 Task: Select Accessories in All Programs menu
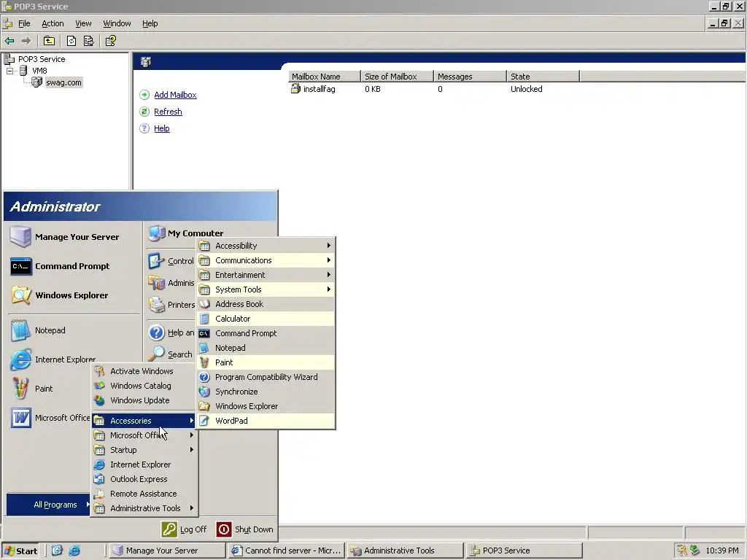(144, 421)
